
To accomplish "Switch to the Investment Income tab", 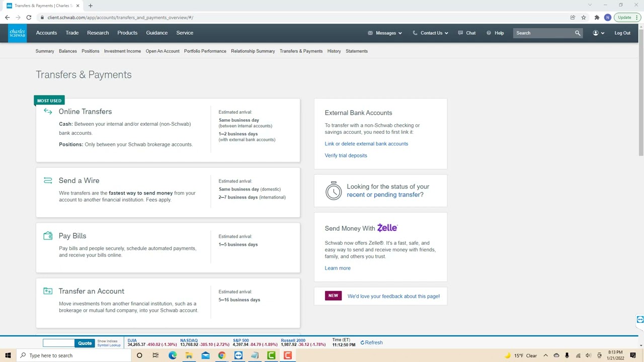I will pyautogui.click(x=122, y=51).
